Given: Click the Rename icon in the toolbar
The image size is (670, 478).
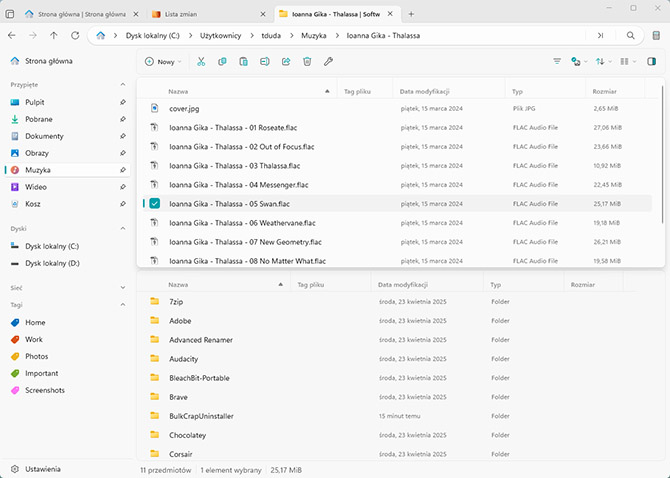Looking at the screenshot, I should [x=264, y=62].
